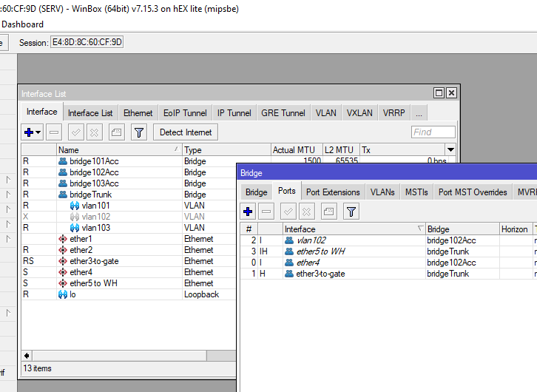Open the IP Tunnel tab
Image resolution: width=537 pixels, height=392 pixels.
[x=234, y=113]
